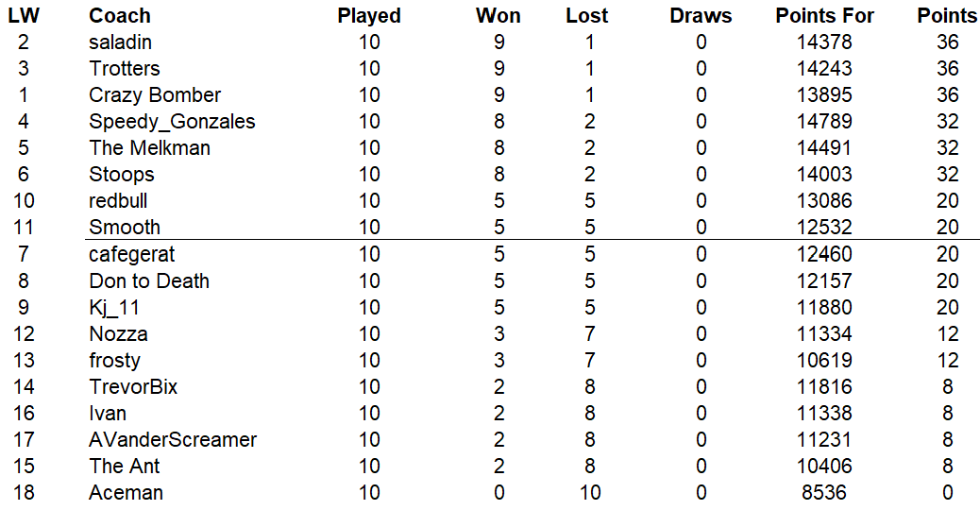Image resolution: width=980 pixels, height=510 pixels.
Task: Click Points For value 14789
Action: point(825,122)
